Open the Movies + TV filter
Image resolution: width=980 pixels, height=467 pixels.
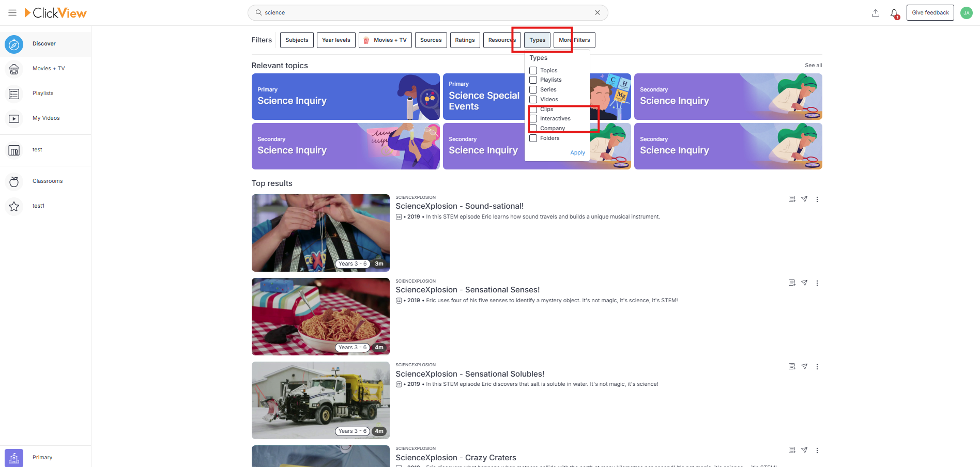pos(385,40)
